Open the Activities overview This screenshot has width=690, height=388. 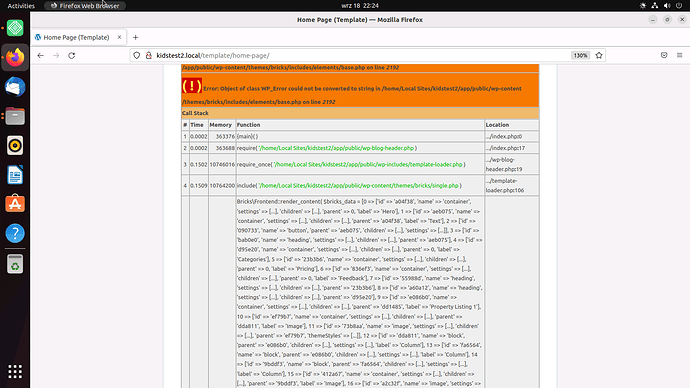21,6
